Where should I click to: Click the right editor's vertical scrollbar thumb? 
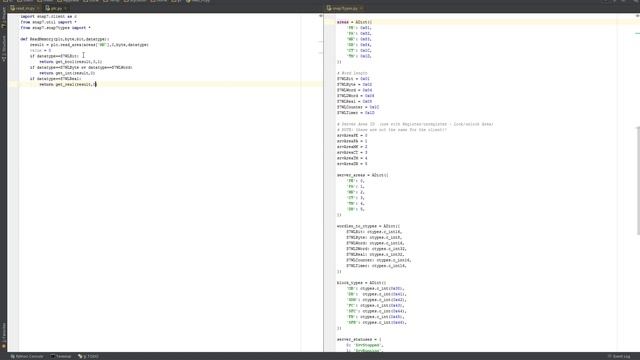(x=638, y=181)
